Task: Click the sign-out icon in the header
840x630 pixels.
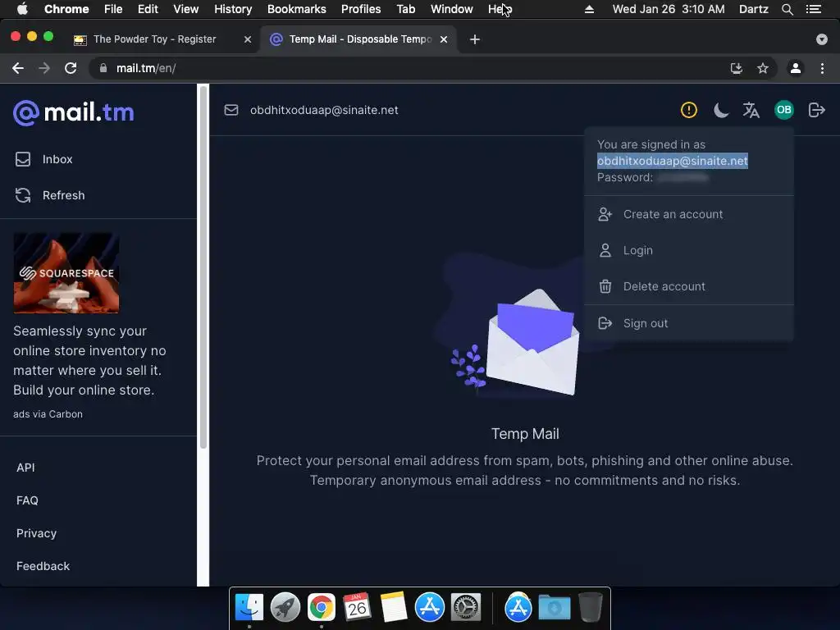Action: tap(816, 110)
